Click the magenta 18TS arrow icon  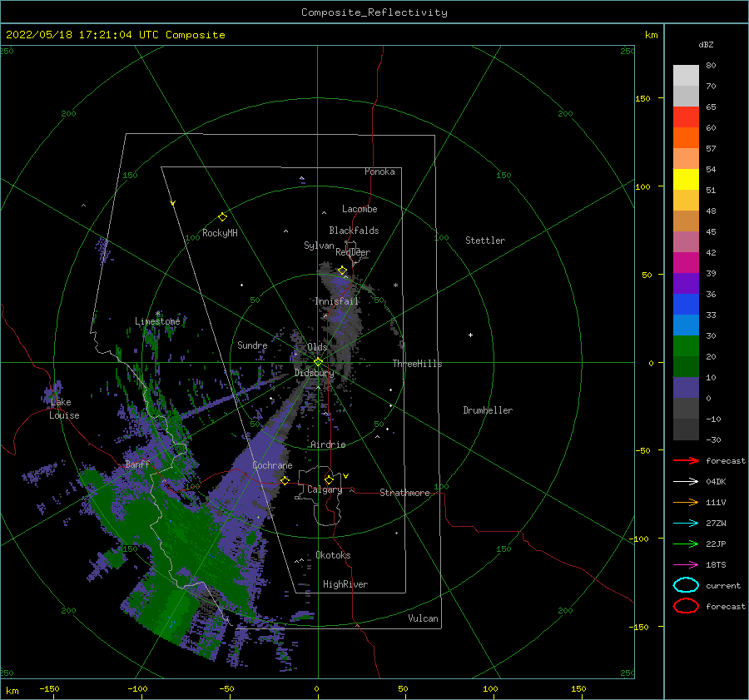pos(686,565)
